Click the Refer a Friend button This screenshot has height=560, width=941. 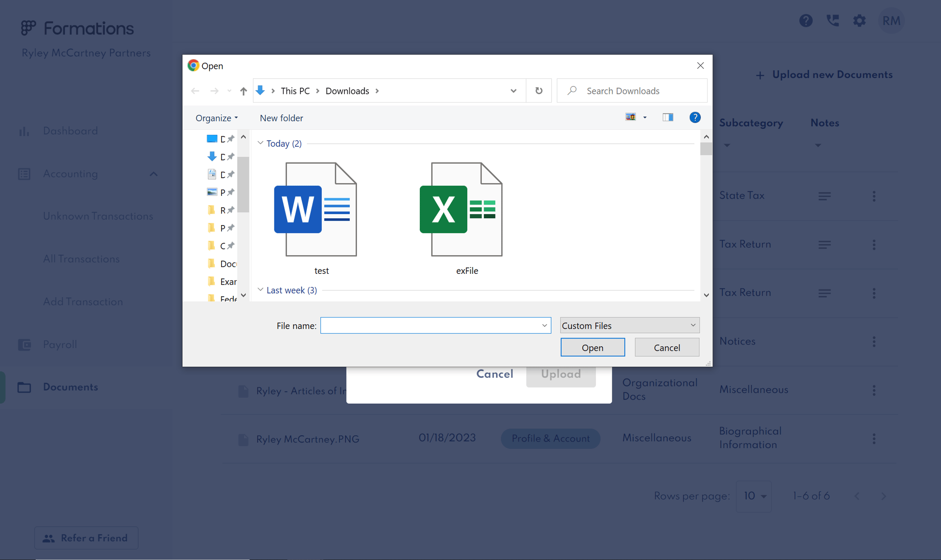86,538
